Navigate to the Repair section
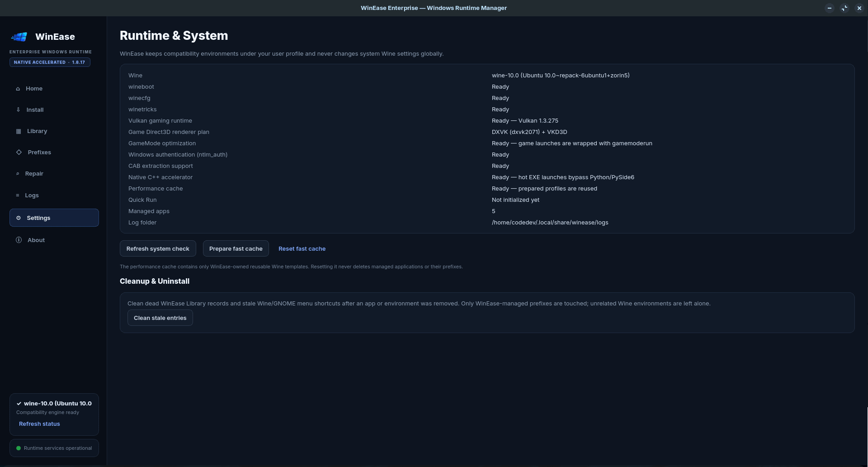This screenshot has width=868, height=467. 54,174
